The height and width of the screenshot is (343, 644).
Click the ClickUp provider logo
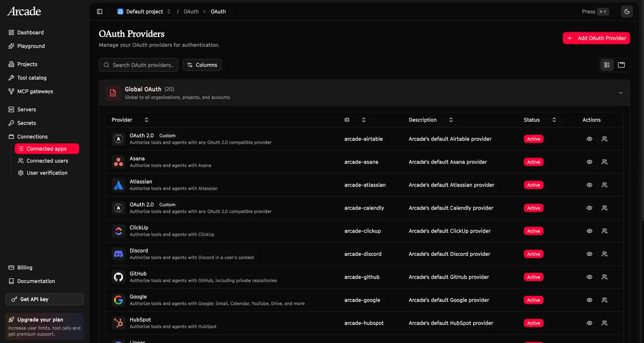click(x=118, y=231)
